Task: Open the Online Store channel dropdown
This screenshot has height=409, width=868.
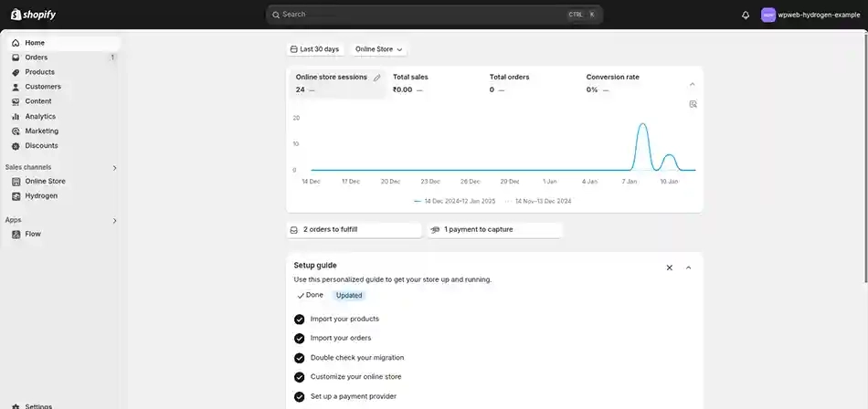Action: [x=378, y=49]
